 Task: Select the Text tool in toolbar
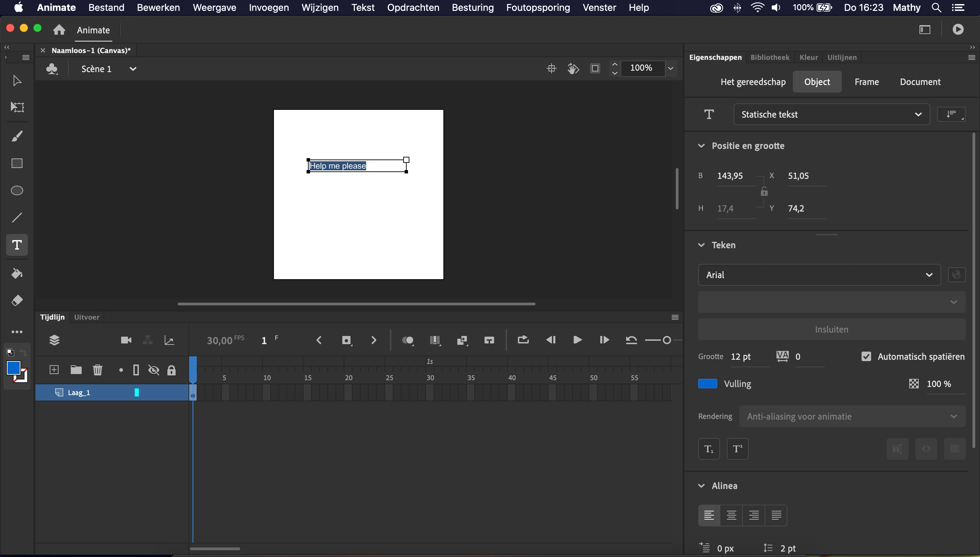(x=17, y=245)
